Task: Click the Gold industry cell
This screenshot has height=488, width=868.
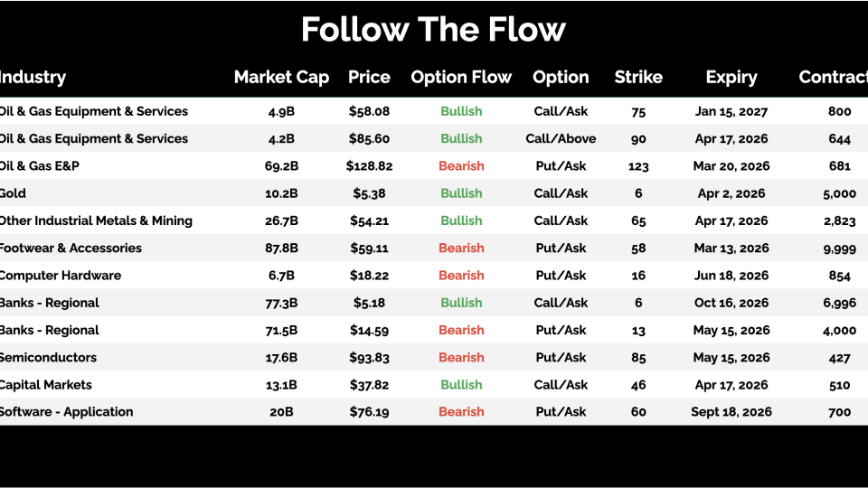Action: [x=13, y=193]
